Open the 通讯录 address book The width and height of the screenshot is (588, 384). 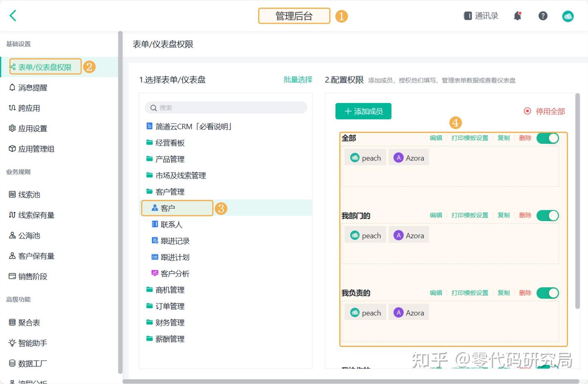(x=481, y=16)
